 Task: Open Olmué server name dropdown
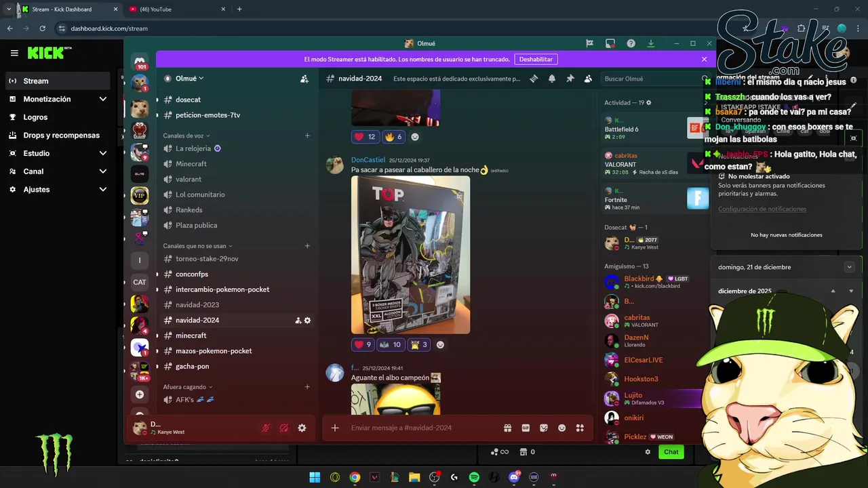tap(189, 79)
